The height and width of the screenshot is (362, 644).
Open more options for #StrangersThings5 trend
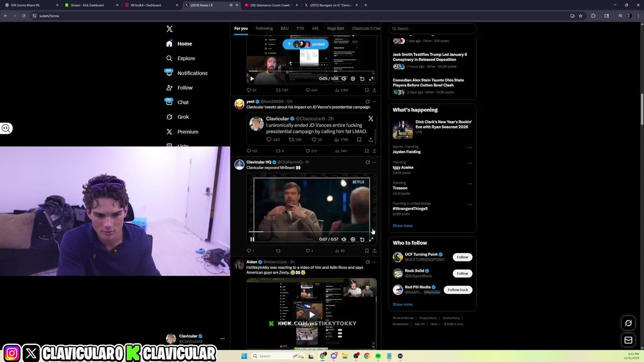[470, 205]
